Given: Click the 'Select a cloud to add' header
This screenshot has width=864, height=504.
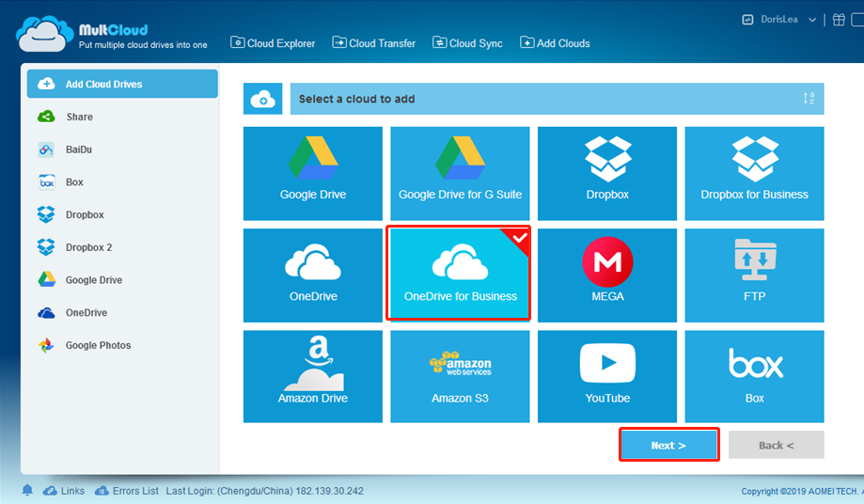Looking at the screenshot, I should click(x=557, y=99).
